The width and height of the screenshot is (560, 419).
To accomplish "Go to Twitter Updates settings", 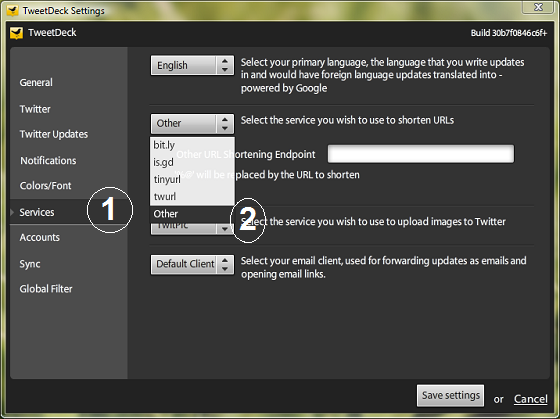I will [x=54, y=134].
